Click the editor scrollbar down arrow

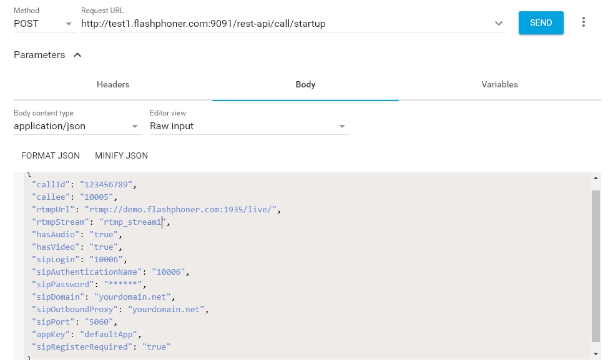[596, 354]
